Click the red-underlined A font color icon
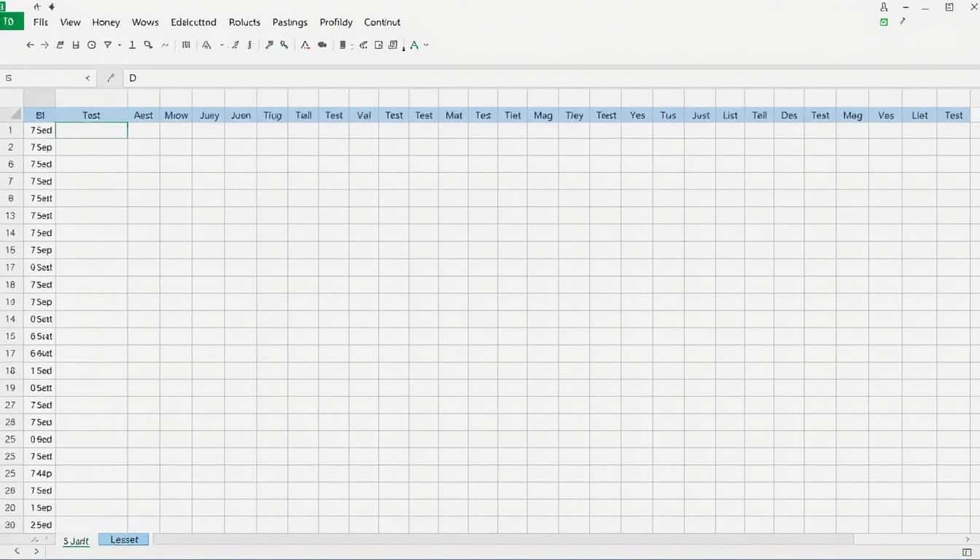Screen dimensions: 980x560 point(305,45)
